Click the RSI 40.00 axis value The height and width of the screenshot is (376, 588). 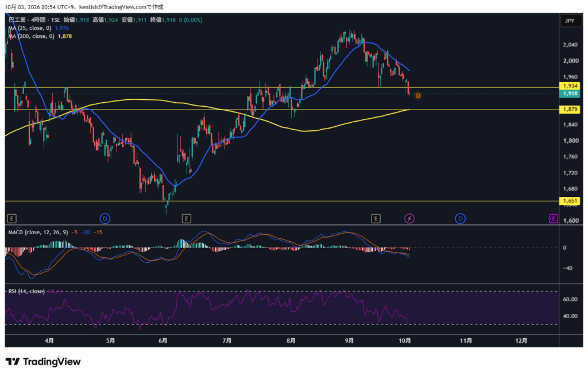pos(570,316)
